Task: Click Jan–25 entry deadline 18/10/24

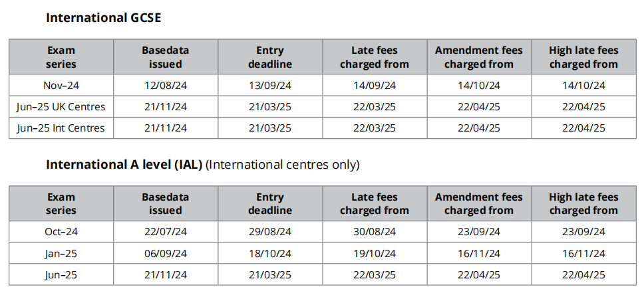Action: [x=270, y=254]
